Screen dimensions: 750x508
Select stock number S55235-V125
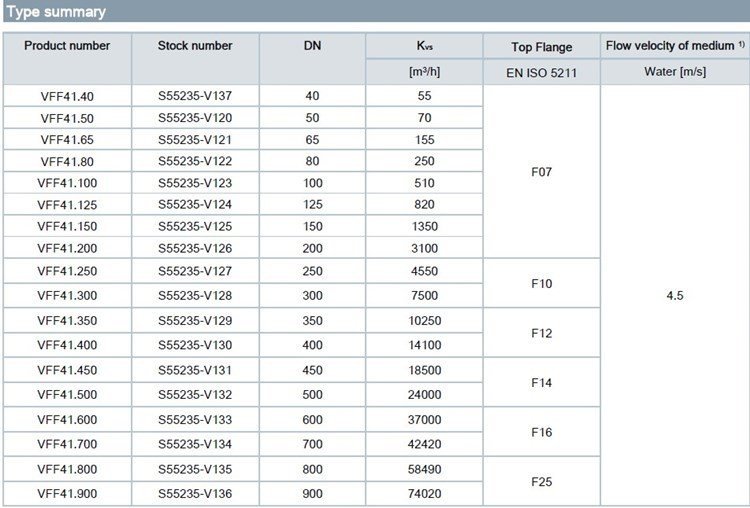[195, 227]
